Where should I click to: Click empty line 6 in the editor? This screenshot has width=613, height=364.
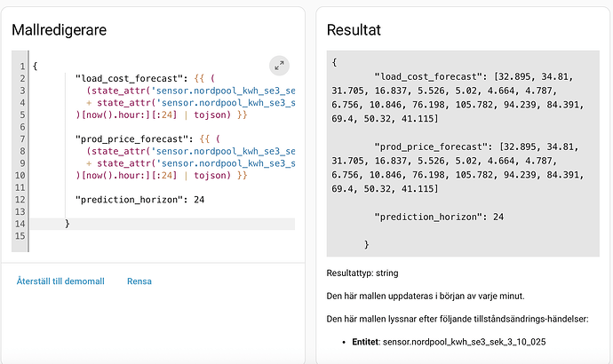pyautogui.click(x=163, y=127)
